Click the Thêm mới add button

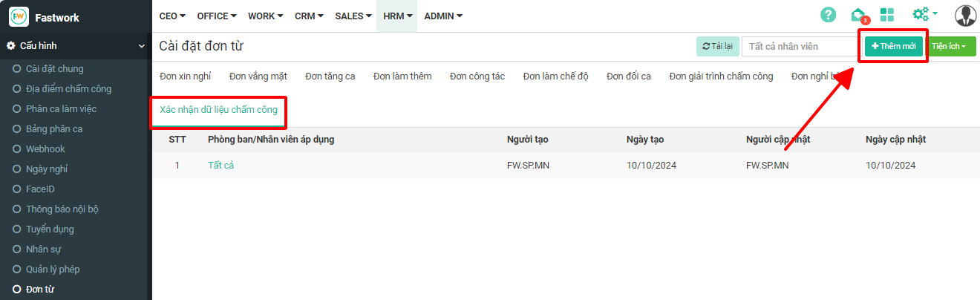click(893, 46)
